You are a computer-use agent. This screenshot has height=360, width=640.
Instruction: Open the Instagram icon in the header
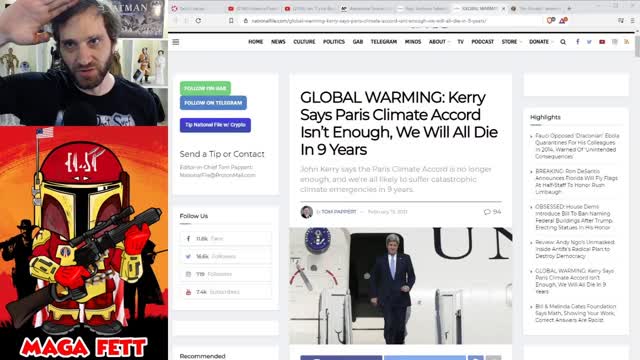(x=615, y=42)
